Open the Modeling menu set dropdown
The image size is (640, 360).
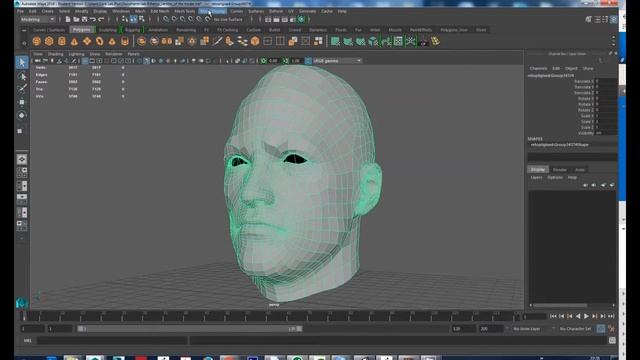pyautogui.click(x=37, y=19)
